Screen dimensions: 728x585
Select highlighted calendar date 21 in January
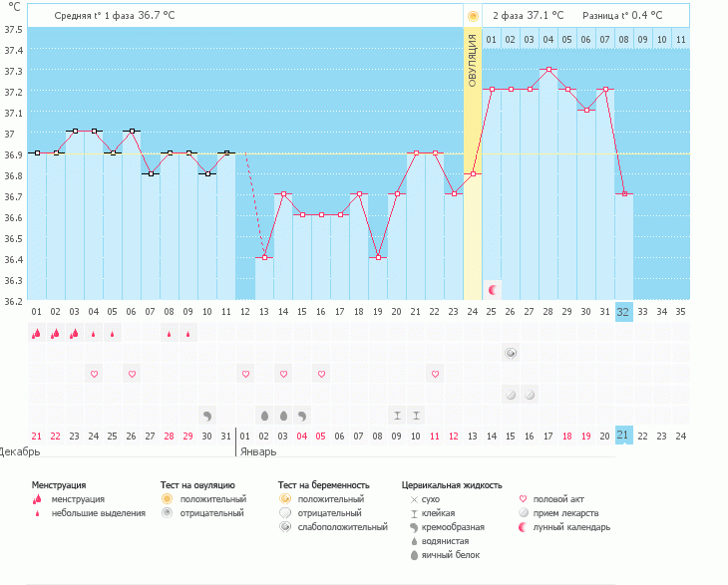tap(623, 436)
